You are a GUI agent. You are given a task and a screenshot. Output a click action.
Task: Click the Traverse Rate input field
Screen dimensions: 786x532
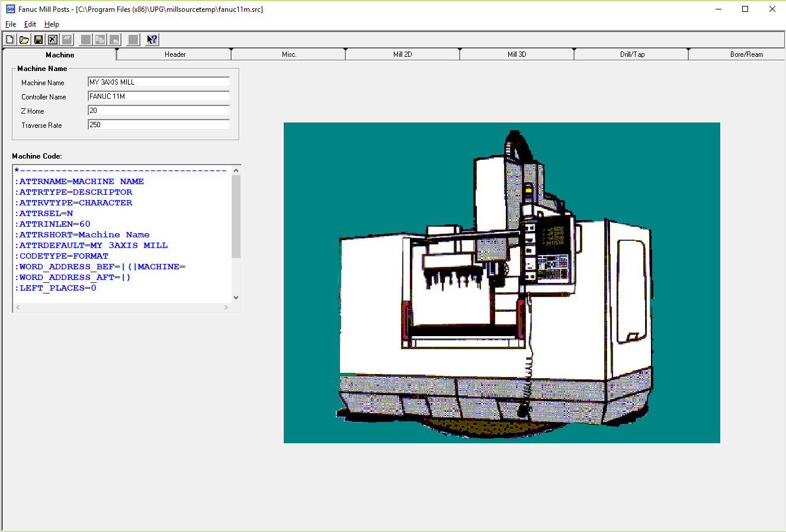(158, 125)
